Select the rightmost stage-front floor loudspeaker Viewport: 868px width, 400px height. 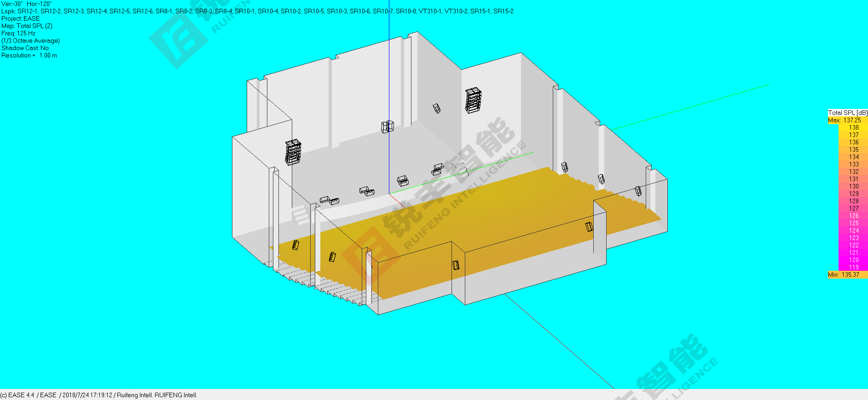[x=438, y=169]
